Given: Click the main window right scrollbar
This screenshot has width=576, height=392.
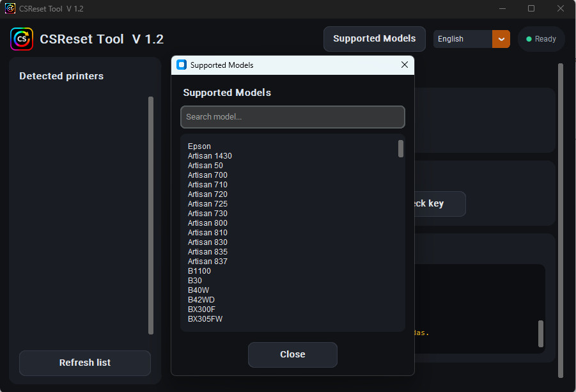Looking at the screenshot, I should [x=560, y=221].
